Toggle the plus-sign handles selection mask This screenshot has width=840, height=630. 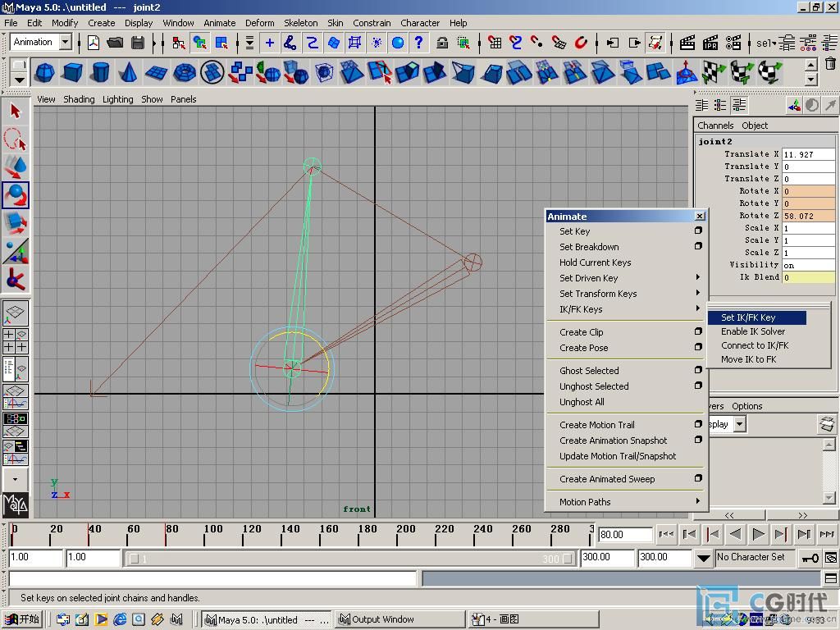(269, 43)
